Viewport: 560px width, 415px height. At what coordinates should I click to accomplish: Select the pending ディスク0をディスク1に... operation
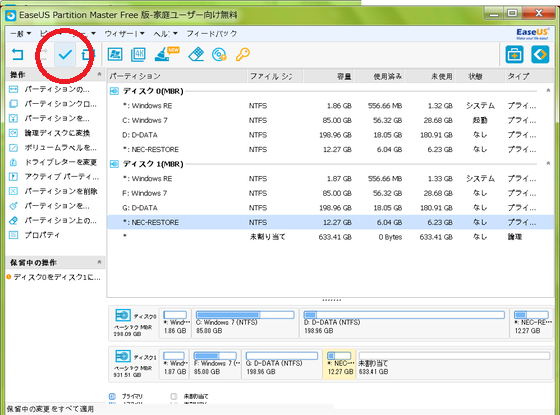(x=54, y=277)
